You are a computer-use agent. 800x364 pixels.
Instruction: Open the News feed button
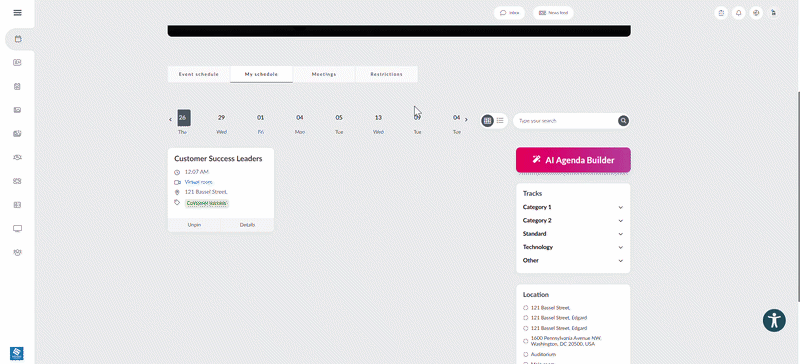(x=553, y=13)
